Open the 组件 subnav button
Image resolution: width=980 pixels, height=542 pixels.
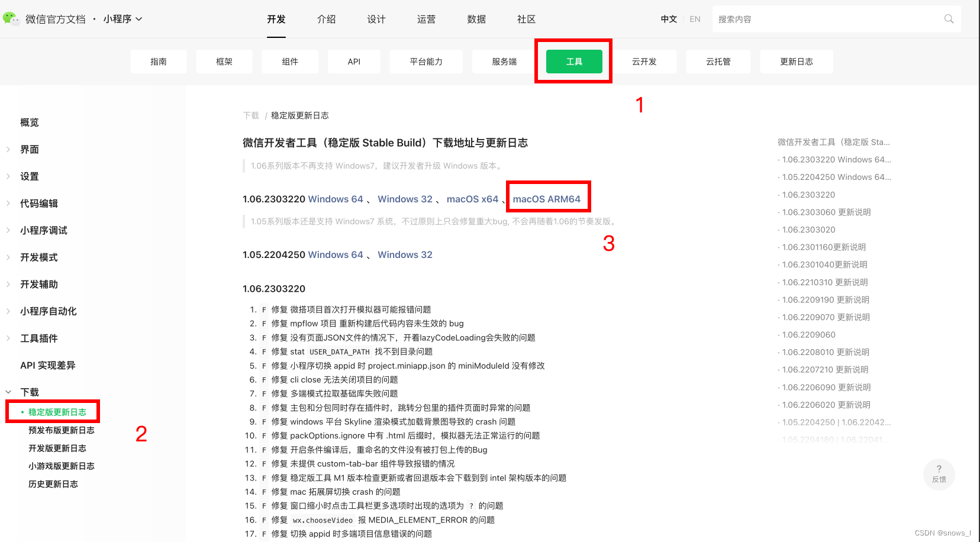point(290,62)
